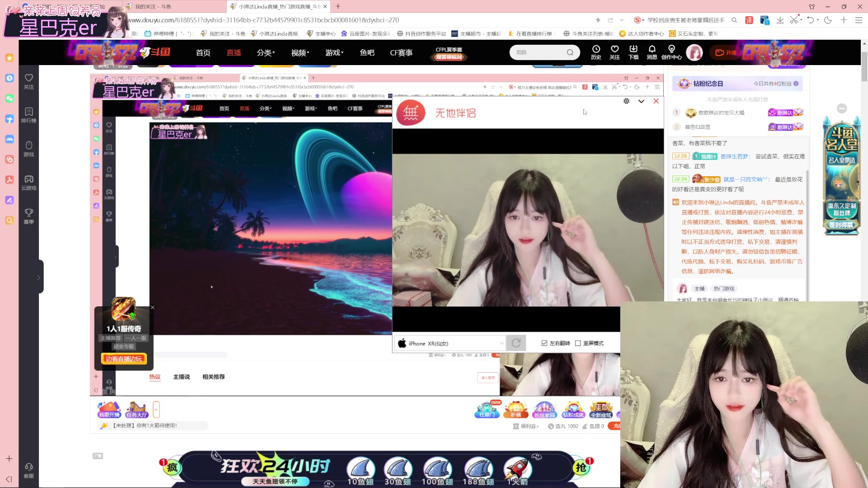868x488 pixels.
Task: Open the 钻粉成就 icon
Action: click(573, 410)
